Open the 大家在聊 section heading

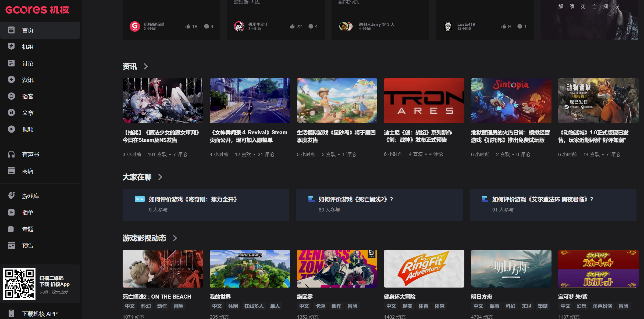coord(137,177)
